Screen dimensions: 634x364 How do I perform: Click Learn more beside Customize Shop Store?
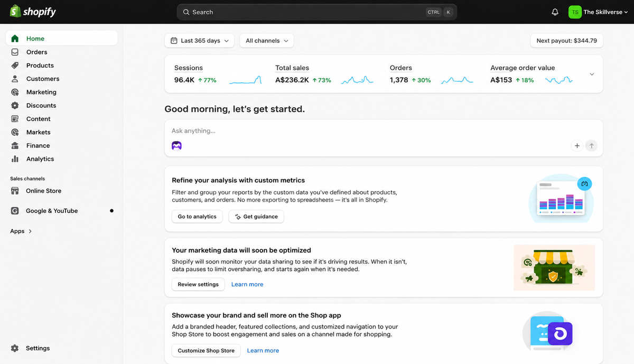[263, 350]
